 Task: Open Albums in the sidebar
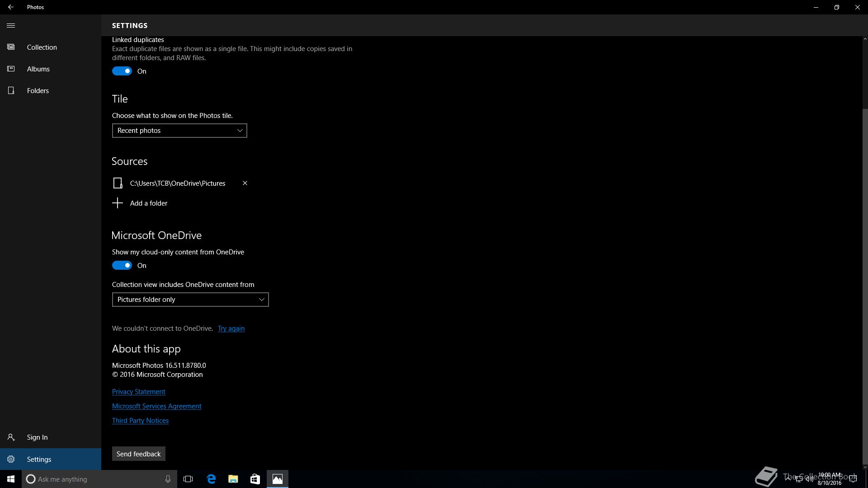[x=38, y=69]
